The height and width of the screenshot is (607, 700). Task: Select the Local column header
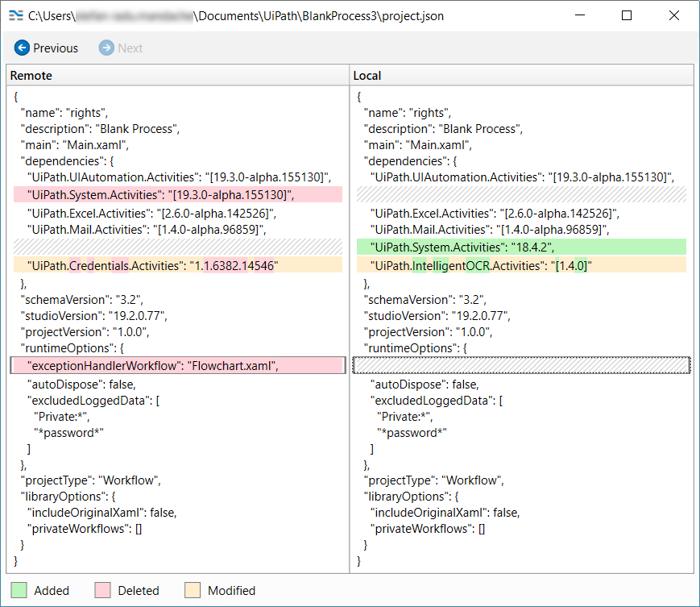[x=367, y=75]
